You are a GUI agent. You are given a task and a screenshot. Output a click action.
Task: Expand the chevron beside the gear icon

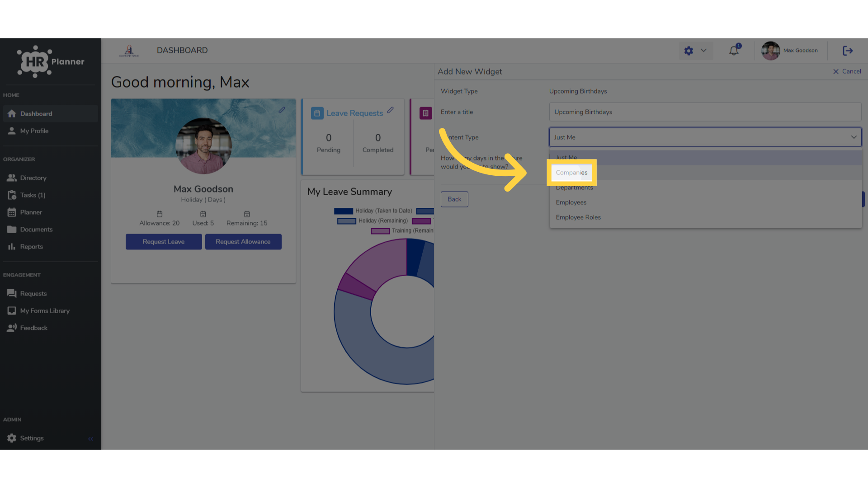703,51
